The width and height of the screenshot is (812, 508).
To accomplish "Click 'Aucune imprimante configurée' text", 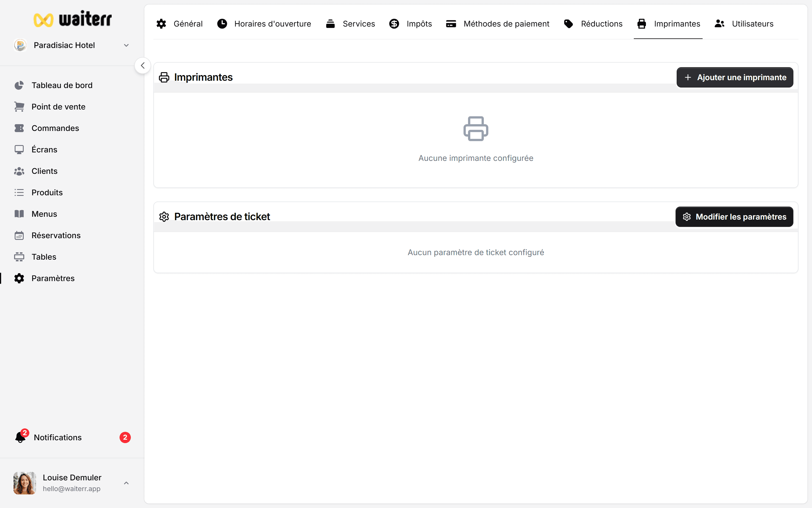I will 476,158.
